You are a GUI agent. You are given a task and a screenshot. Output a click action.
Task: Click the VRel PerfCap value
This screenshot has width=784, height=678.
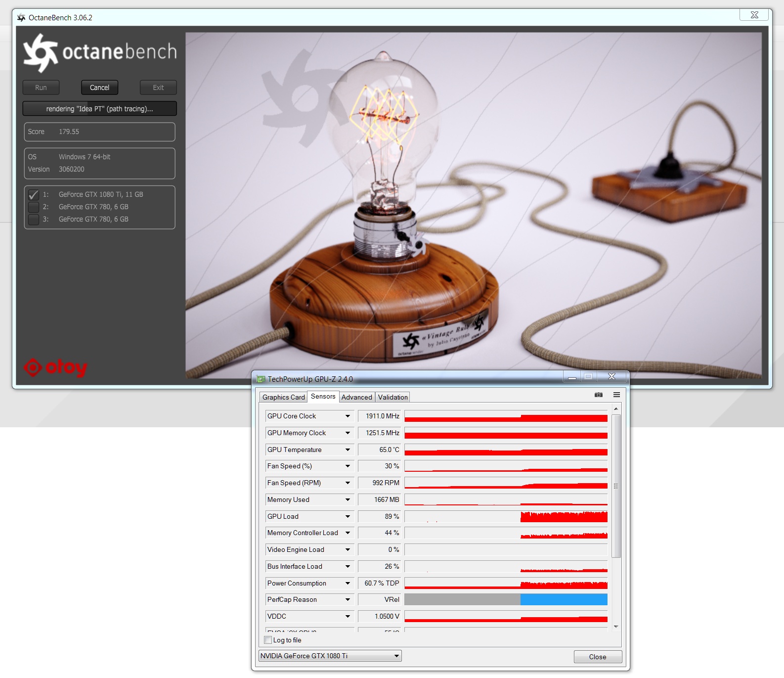[380, 600]
